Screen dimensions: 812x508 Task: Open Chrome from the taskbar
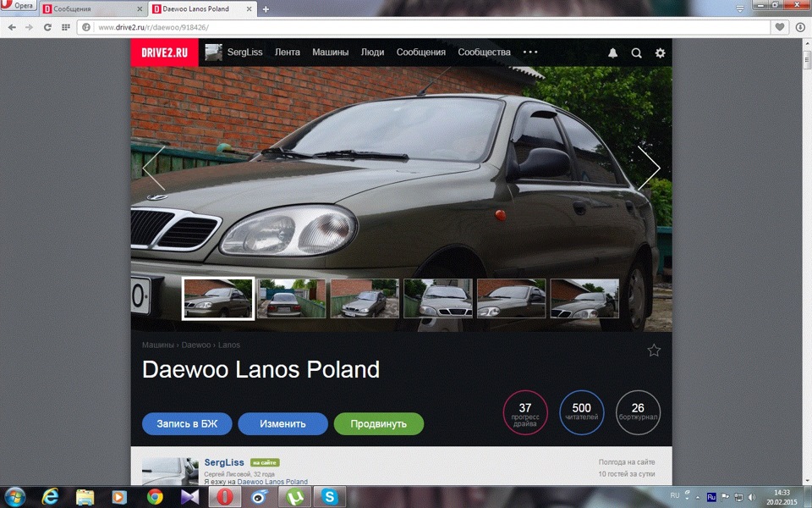[x=155, y=497]
